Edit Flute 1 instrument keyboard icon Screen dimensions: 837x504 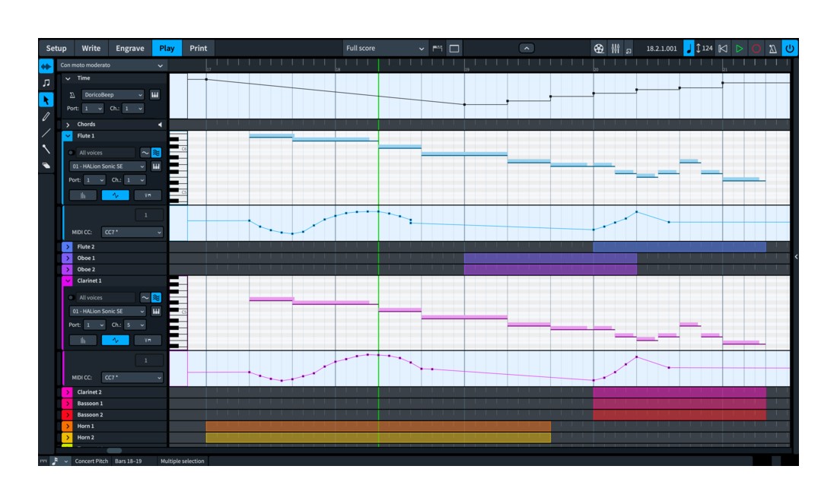pos(157,166)
